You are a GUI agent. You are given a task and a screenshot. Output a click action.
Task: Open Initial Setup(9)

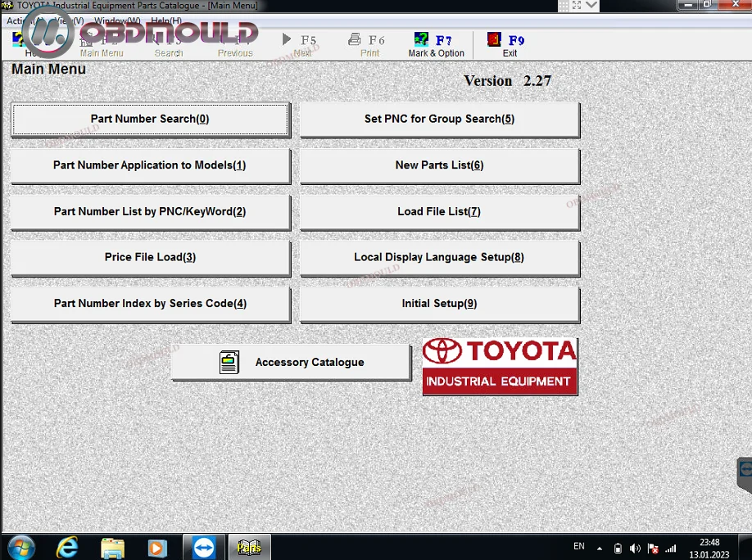point(440,304)
